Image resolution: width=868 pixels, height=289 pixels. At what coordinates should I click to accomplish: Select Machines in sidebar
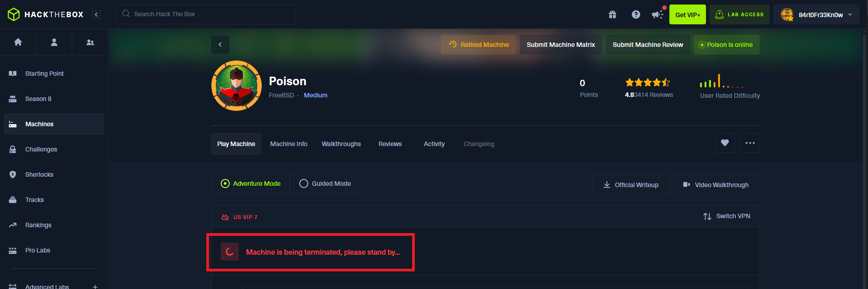click(54, 124)
